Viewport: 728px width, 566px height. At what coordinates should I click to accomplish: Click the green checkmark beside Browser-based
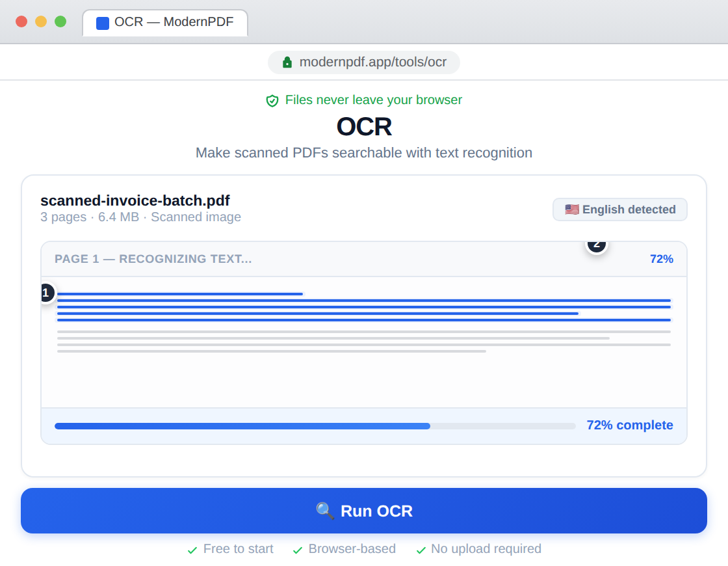(x=297, y=549)
